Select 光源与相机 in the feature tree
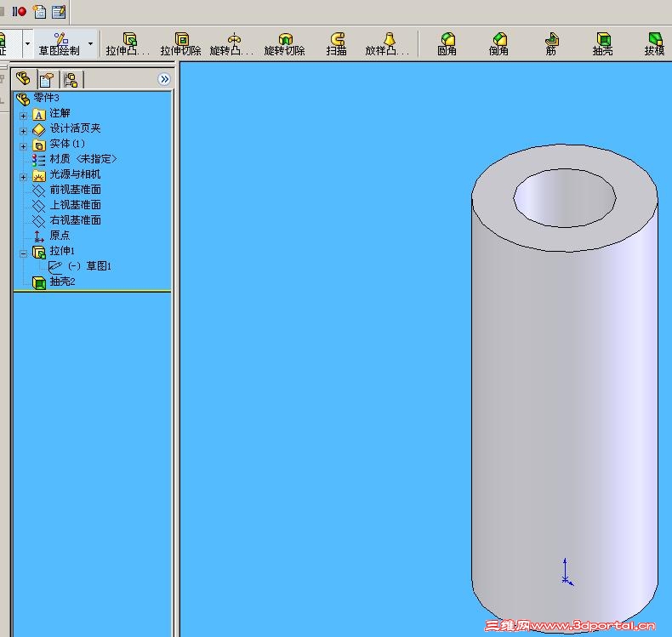This screenshot has height=637, width=672. coord(76,174)
